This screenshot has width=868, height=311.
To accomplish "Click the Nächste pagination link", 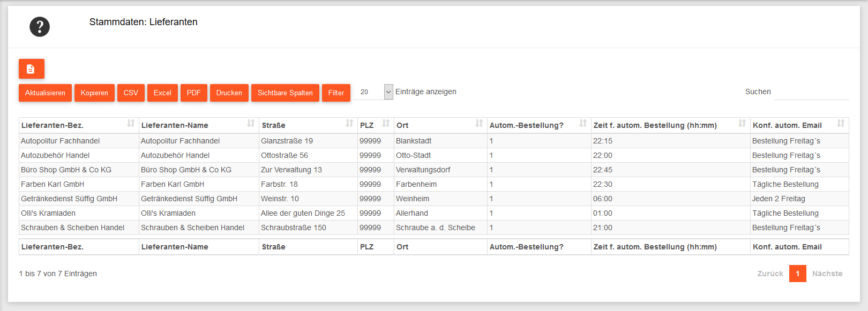I will tap(827, 274).
